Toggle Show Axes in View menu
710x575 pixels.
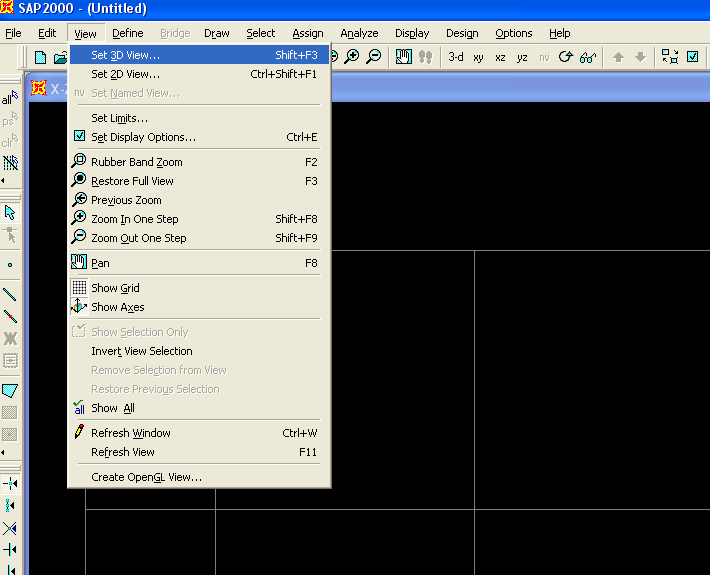(x=199, y=307)
